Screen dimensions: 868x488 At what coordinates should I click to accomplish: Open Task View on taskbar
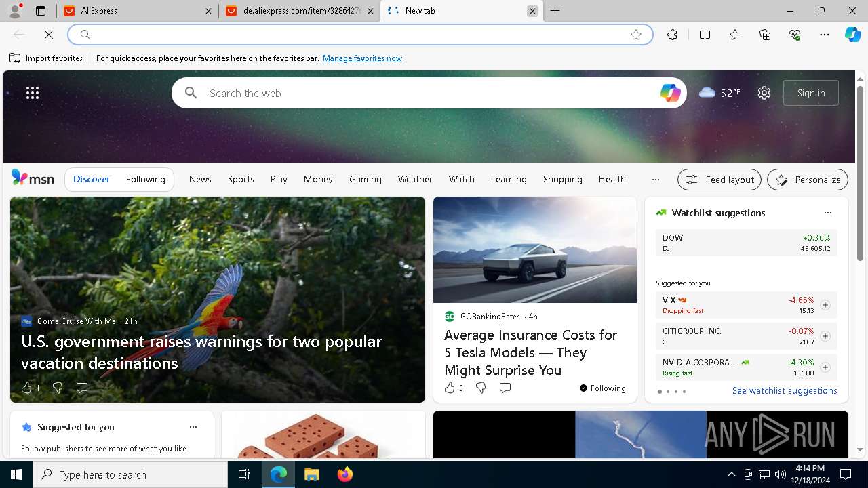(244, 474)
